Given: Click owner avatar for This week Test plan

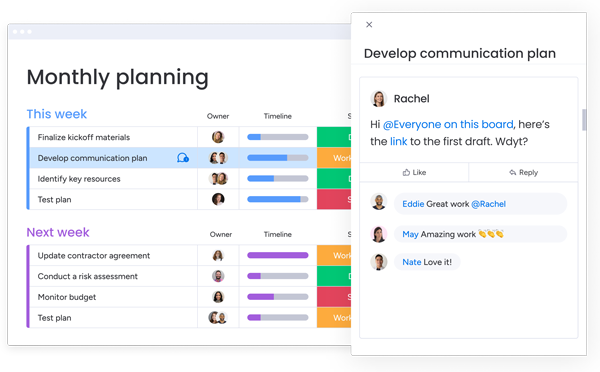Looking at the screenshot, I should [218, 199].
